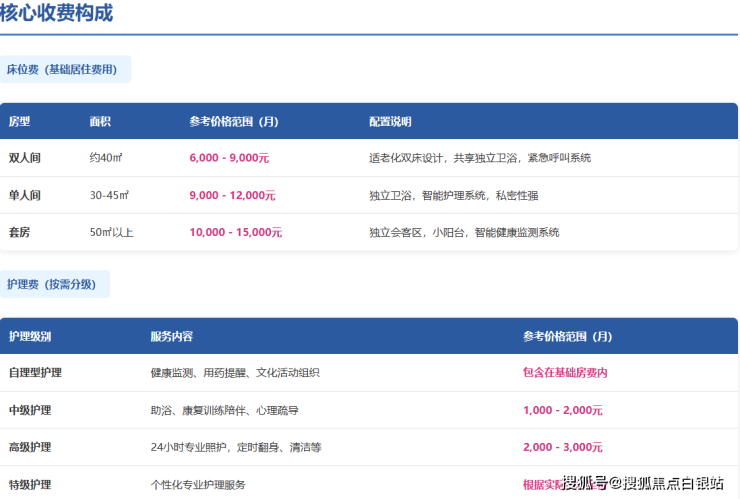
Task: Click the 10,000 - 15,000元 price
Action: pos(235,232)
